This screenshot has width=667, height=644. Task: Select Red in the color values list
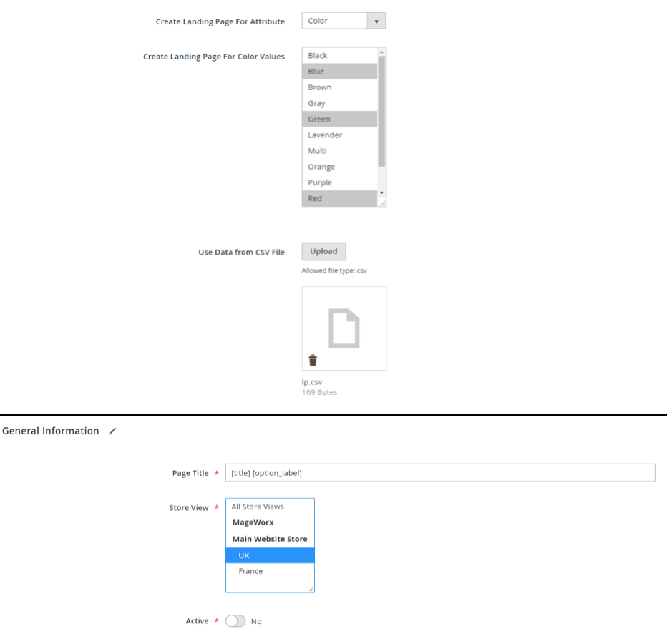[339, 198]
